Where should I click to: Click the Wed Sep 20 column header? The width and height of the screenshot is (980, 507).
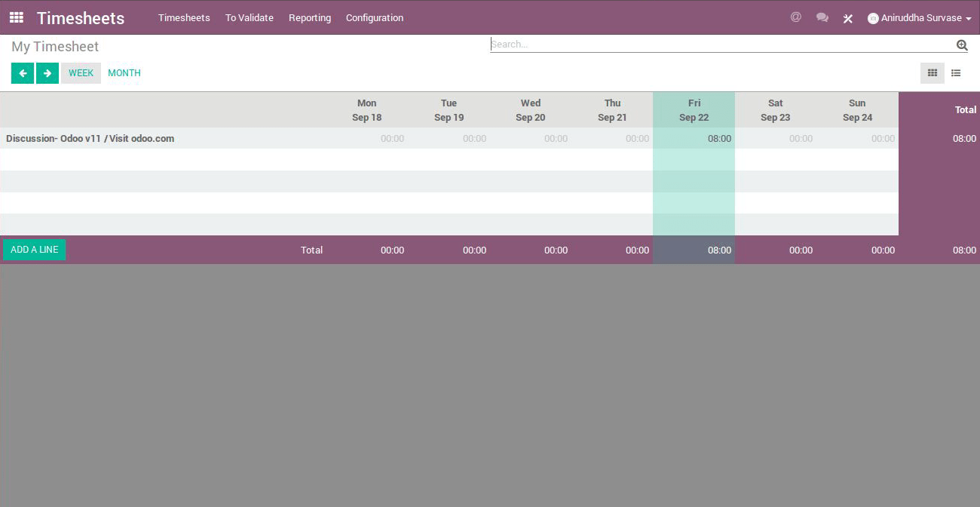(531, 110)
